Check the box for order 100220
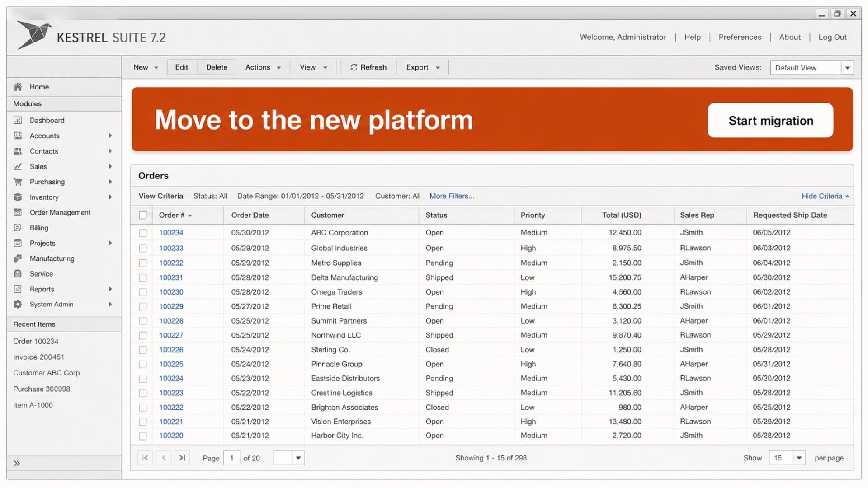Screen dimensions: 868x488 143,436
